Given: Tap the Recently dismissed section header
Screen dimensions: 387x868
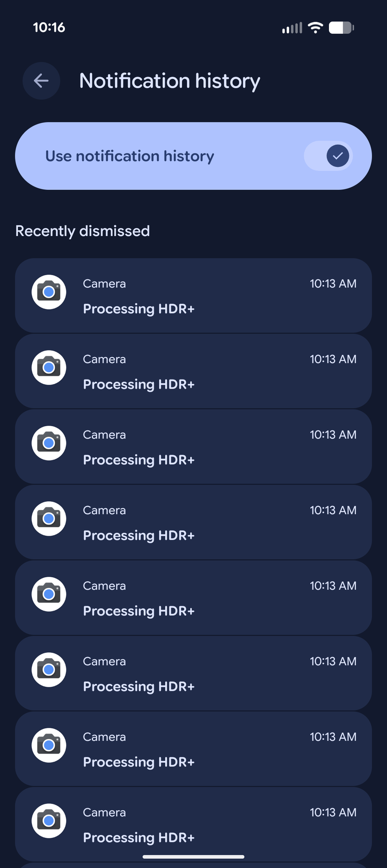Looking at the screenshot, I should 83,231.
